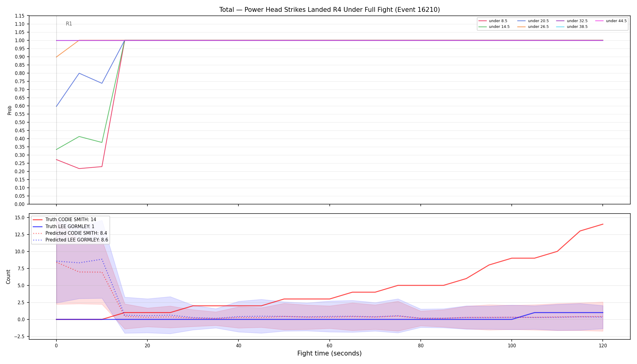The image size is (637, 364).
Task: Select the 'under 14.5' legend entry
Action: click(x=494, y=27)
